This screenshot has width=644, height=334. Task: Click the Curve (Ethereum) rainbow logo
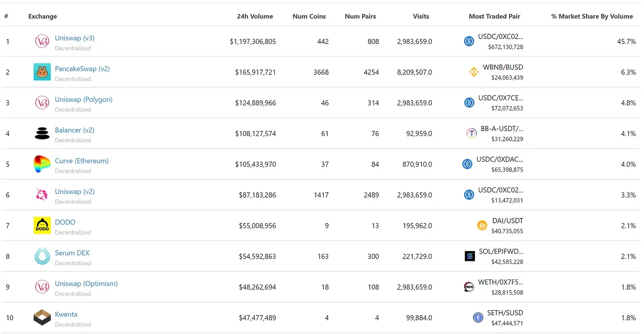pyautogui.click(x=42, y=164)
